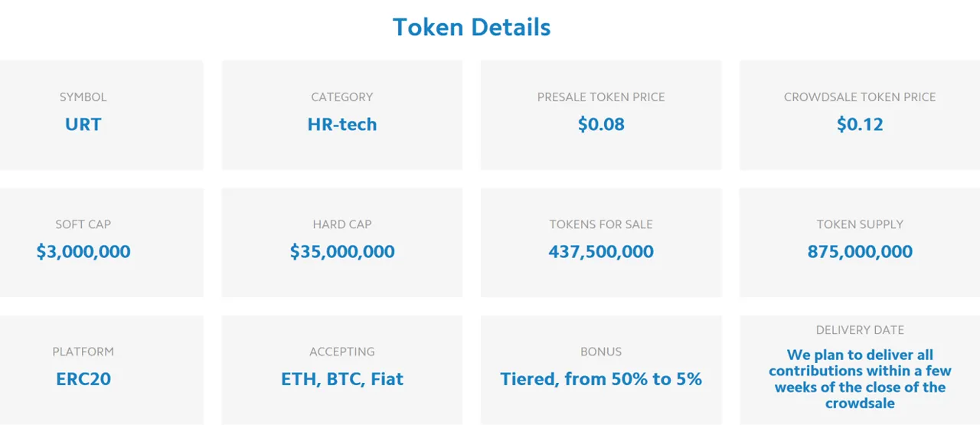The width and height of the screenshot is (980, 425).
Task: Select the ERC20 platform value
Action: point(83,379)
